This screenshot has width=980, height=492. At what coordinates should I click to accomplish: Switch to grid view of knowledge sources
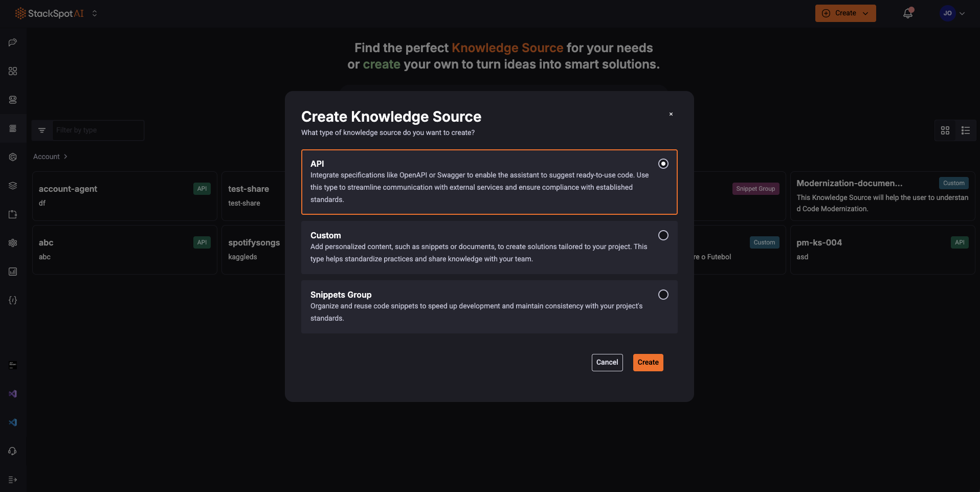click(x=945, y=130)
